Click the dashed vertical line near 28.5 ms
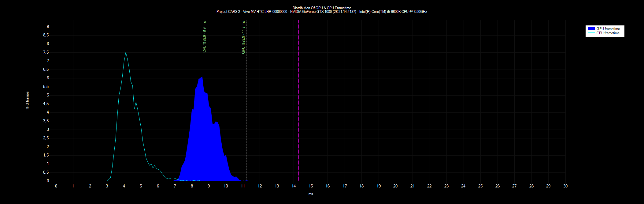The image size is (644, 204). [541, 100]
